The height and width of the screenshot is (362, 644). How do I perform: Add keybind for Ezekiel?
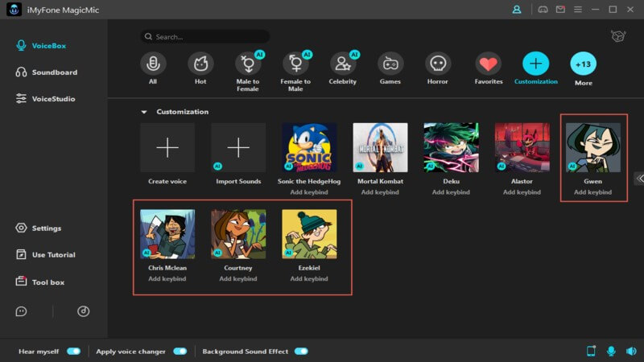point(309,278)
